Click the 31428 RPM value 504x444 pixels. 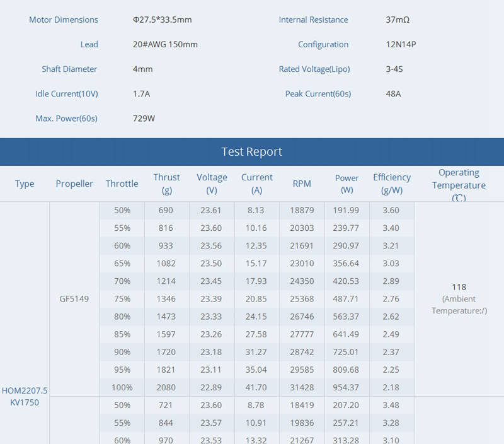click(302, 388)
